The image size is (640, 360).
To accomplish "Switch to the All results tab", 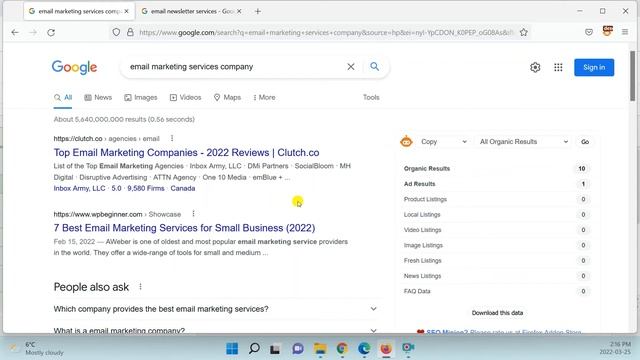I will click(x=63, y=98).
